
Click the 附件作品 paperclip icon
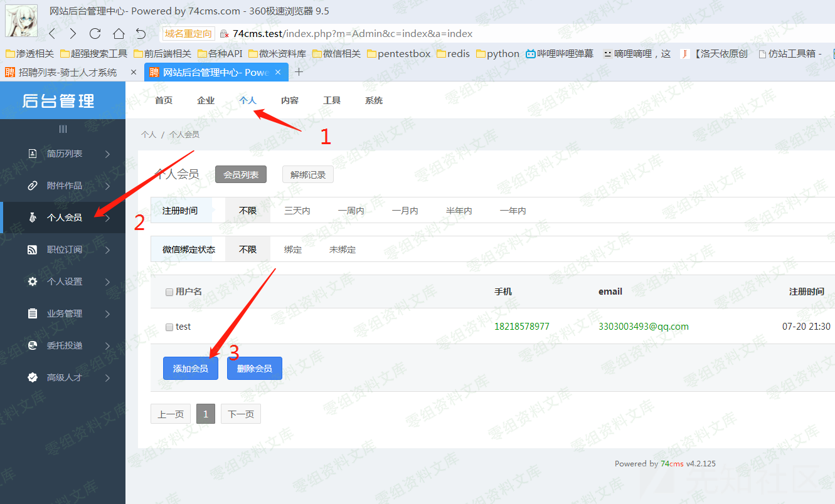click(33, 186)
